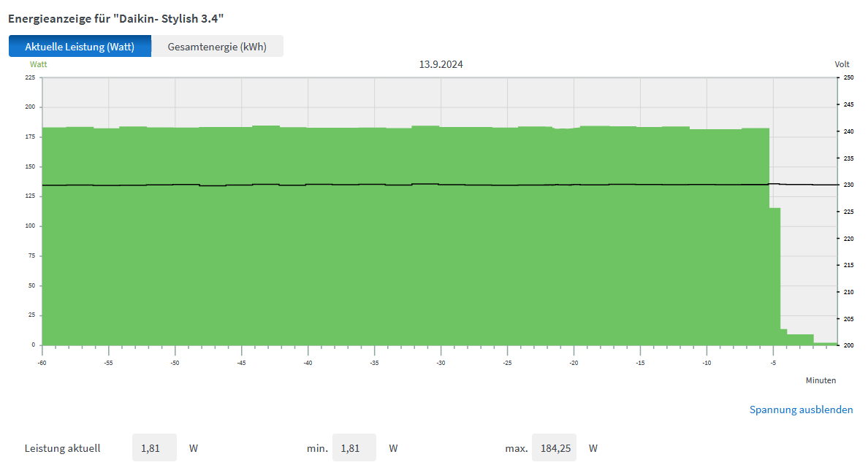Screen dimensions: 868x465
Task: Click the Volt axis label
Action: (x=842, y=64)
